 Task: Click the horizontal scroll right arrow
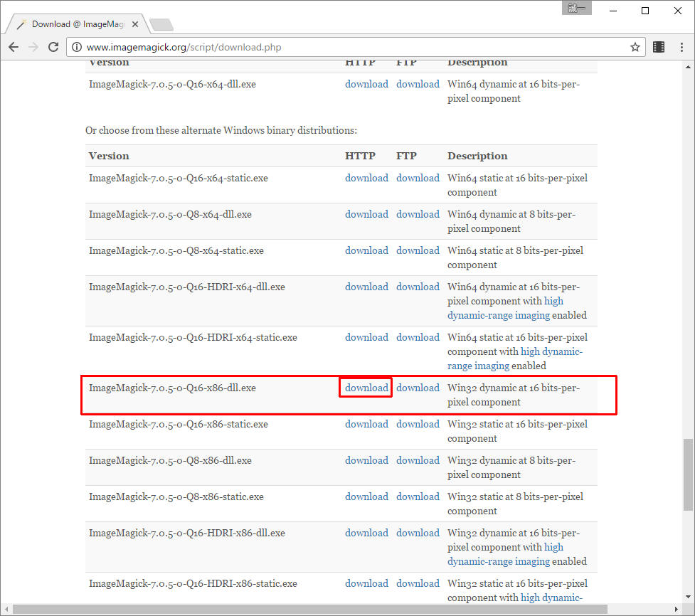coord(677,610)
